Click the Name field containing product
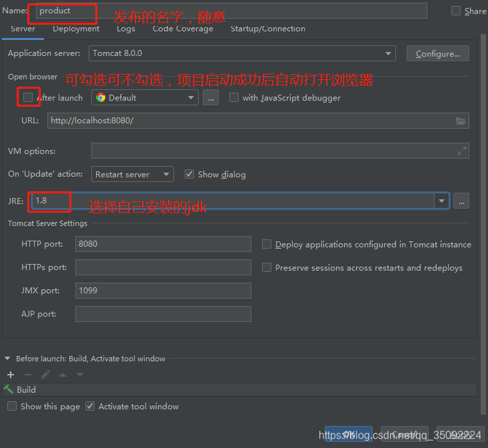Viewport: 488px width, 448px height. point(231,11)
